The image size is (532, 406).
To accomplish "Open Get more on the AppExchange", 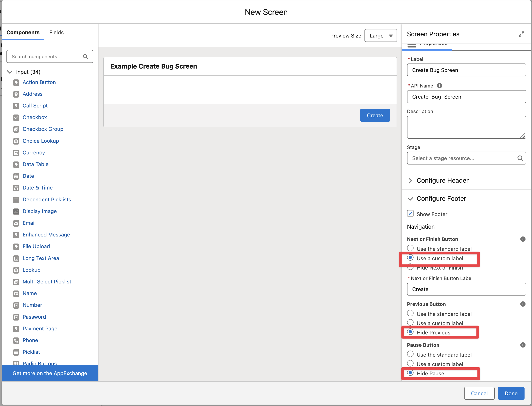I will tap(50, 373).
